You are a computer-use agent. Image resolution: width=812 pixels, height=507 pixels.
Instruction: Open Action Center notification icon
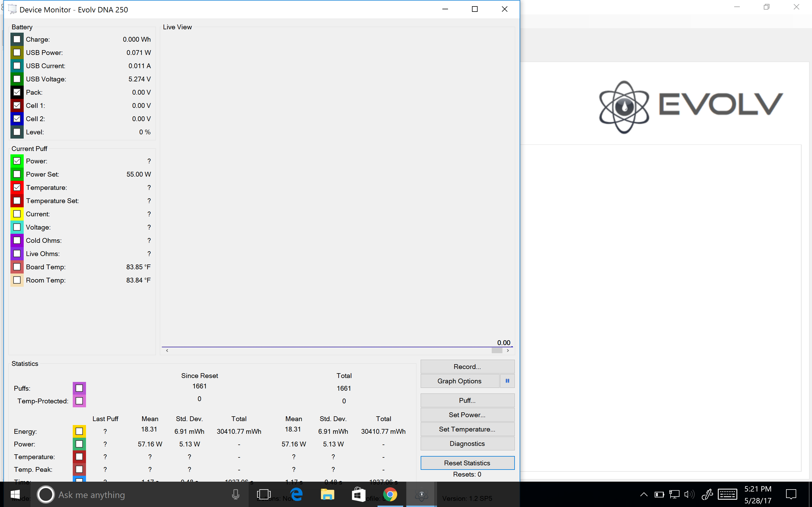(x=791, y=494)
